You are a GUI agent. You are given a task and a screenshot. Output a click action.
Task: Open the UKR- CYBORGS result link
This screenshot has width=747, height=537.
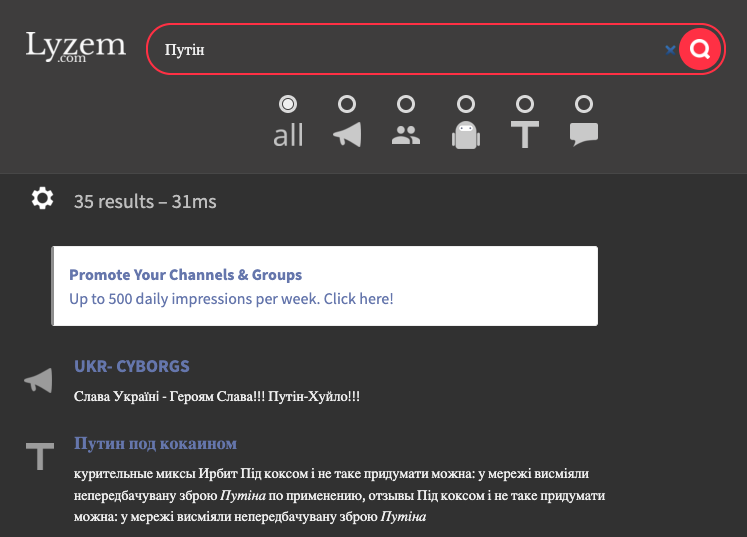(131, 366)
